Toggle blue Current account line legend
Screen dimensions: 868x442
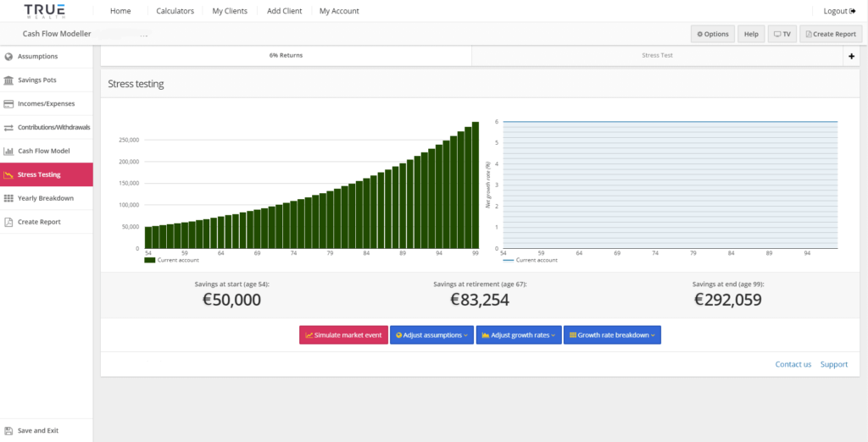pos(509,259)
